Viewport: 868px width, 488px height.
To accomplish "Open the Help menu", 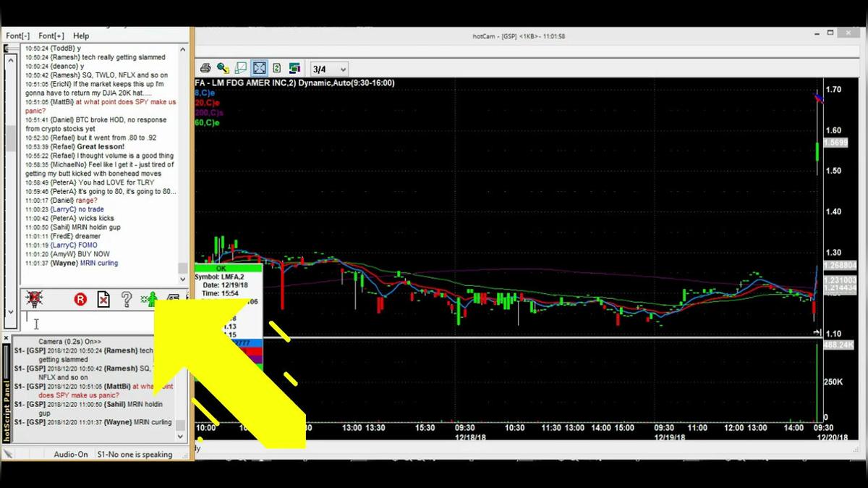I will click(81, 35).
